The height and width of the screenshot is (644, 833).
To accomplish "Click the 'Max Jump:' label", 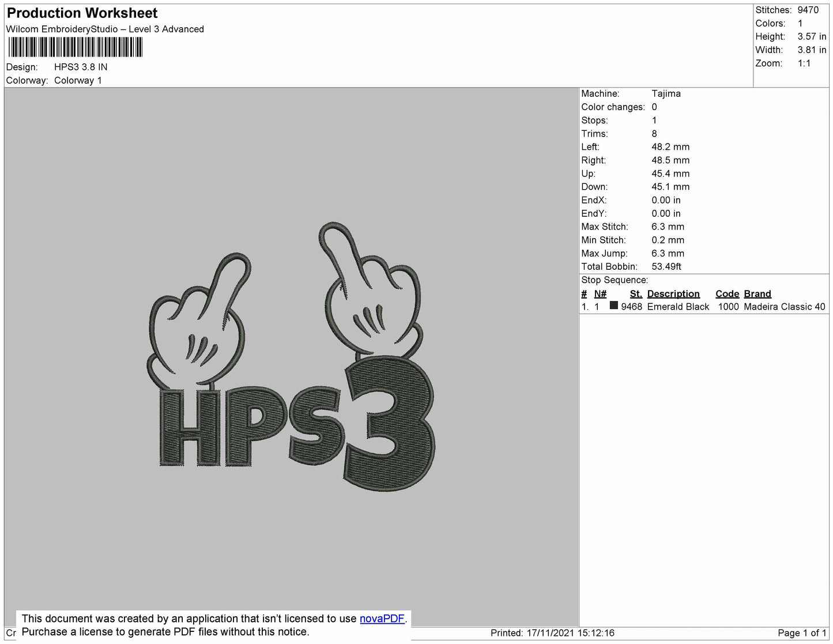I will (x=604, y=253).
